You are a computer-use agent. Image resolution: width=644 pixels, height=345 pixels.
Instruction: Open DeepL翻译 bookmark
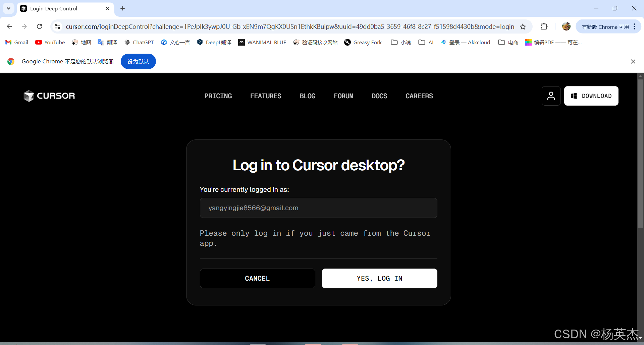(214, 42)
